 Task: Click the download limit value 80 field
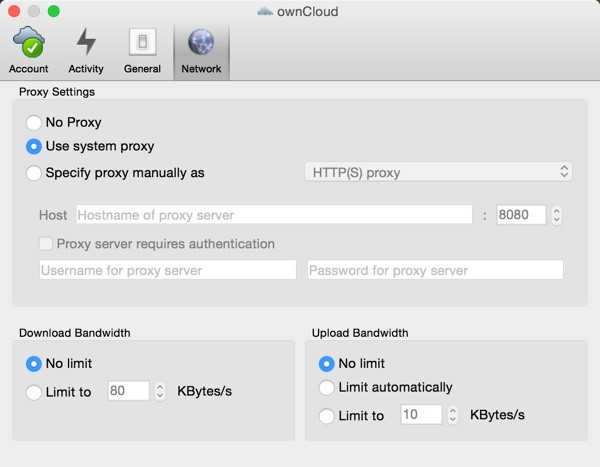(x=129, y=391)
